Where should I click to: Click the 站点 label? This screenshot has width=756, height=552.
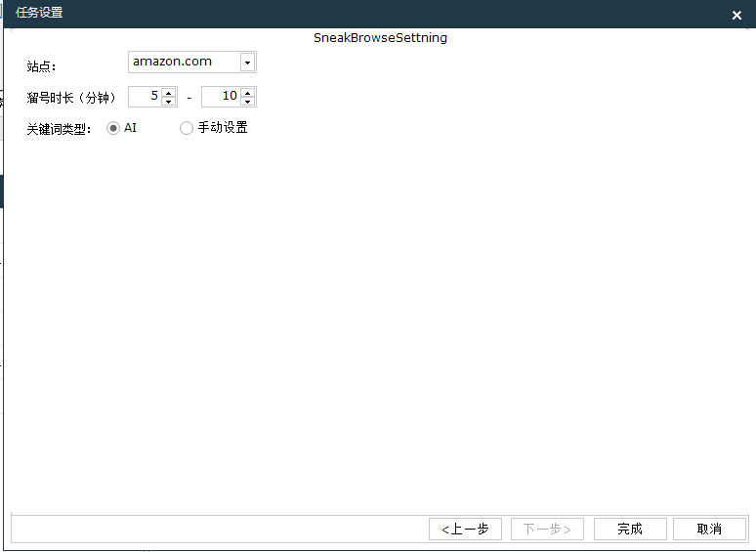(x=41, y=66)
